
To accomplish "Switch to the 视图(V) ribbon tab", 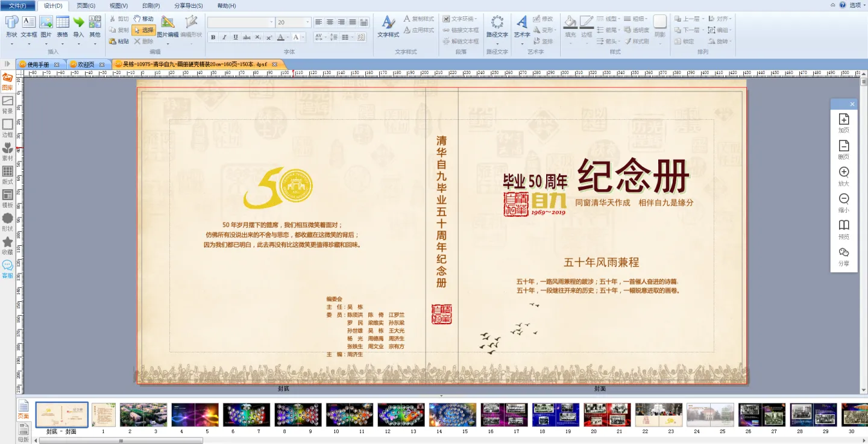I will pyautogui.click(x=119, y=5).
